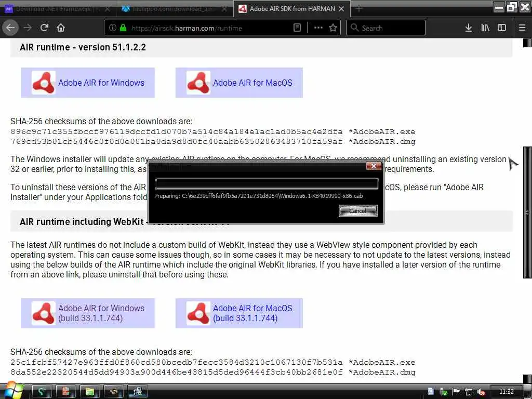Close the Download .NET Framework tab
532x399 pixels.
(x=108, y=9)
